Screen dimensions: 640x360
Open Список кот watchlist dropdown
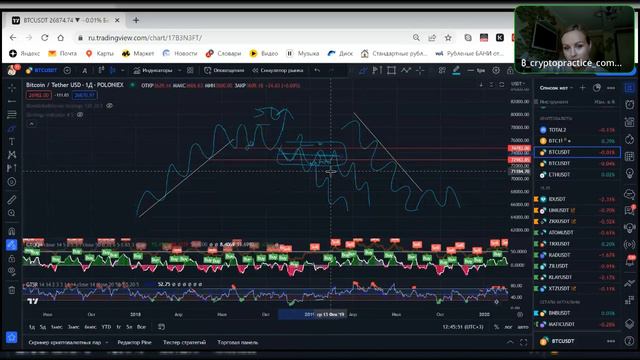[556, 88]
